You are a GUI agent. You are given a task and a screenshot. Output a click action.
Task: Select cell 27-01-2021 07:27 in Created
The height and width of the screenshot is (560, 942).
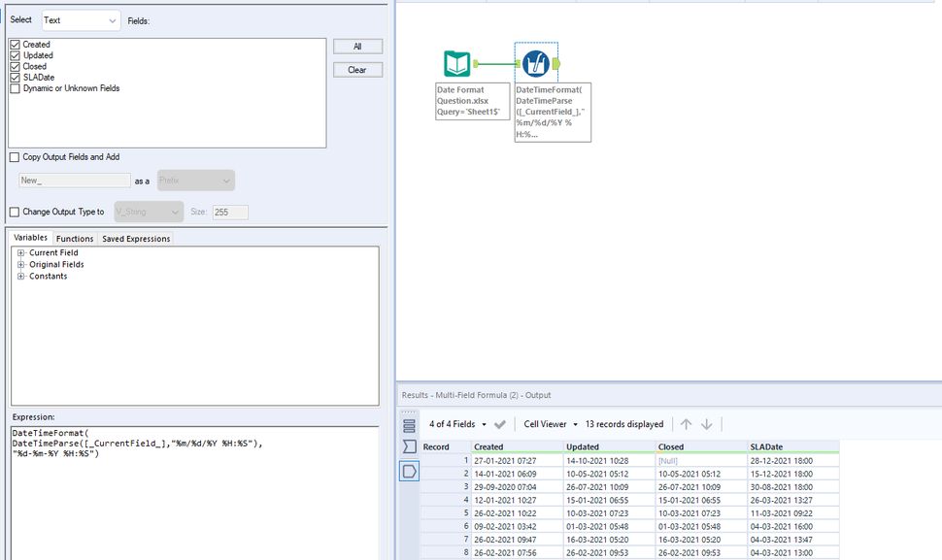pyautogui.click(x=518, y=461)
